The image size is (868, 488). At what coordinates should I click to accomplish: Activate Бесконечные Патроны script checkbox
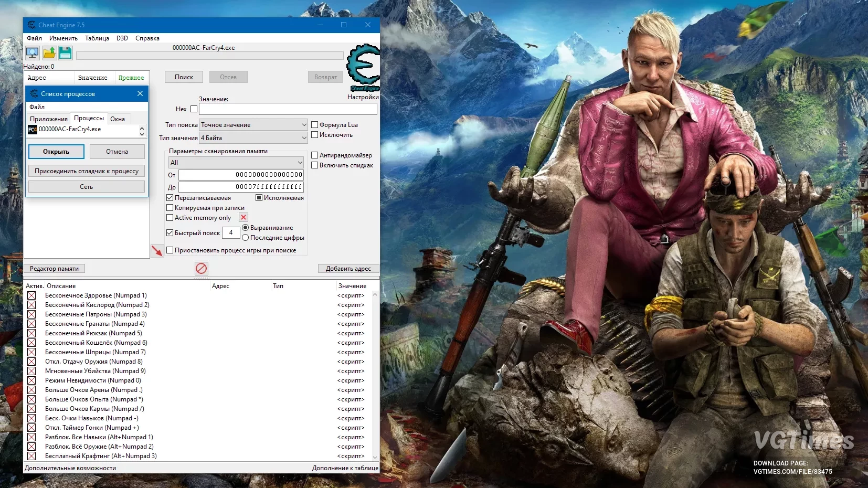31,314
